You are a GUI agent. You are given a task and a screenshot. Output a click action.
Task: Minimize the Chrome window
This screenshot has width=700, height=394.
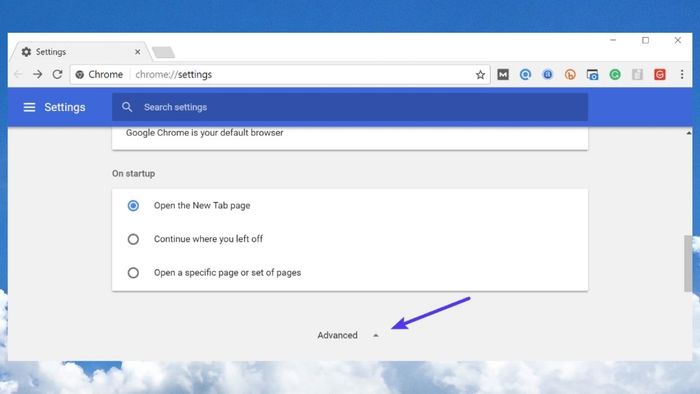[613, 40]
